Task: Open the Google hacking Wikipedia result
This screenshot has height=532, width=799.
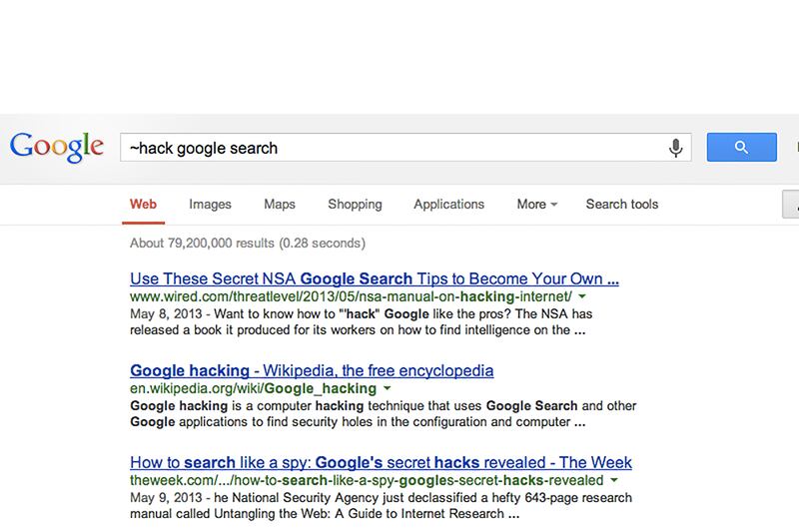Action: pyautogui.click(x=312, y=371)
